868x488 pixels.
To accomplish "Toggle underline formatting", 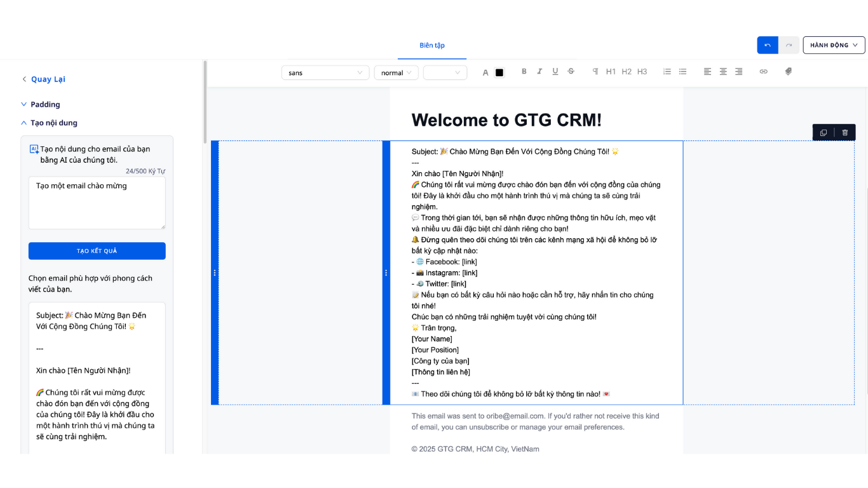I will [x=555, y=72].
